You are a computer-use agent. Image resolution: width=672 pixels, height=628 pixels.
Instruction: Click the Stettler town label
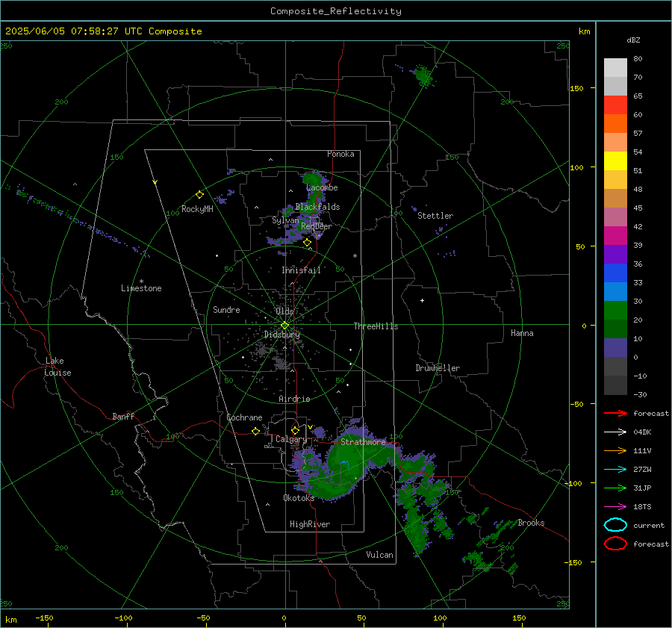[435, 216]
